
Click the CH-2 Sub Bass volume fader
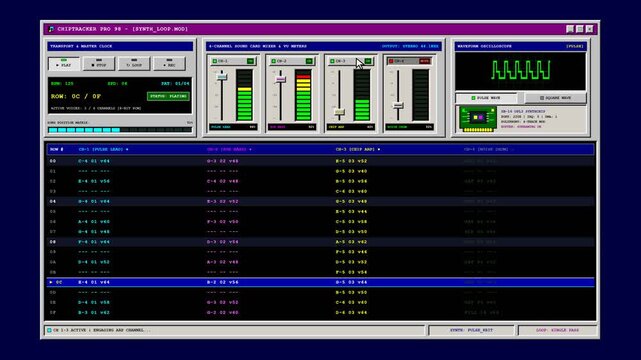click(280, 79)
